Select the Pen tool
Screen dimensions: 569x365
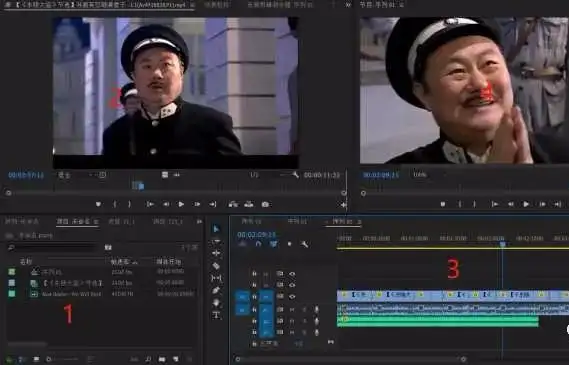[216, 290]
